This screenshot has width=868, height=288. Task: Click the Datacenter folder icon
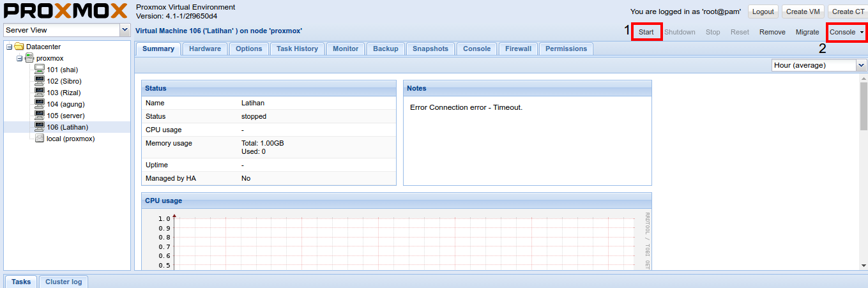(x=19, y=47)
